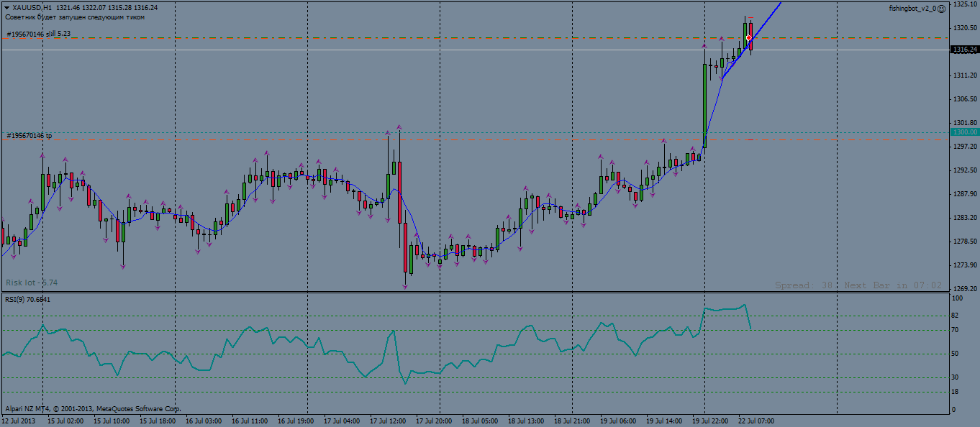Click price axis value 1287.90
980x427 pixels.
click(x=966, y=193)
